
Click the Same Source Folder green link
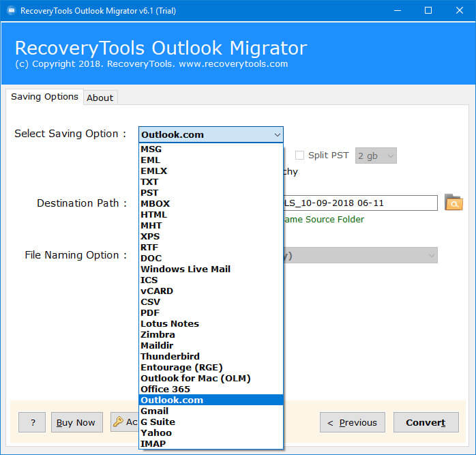[324, 219]
